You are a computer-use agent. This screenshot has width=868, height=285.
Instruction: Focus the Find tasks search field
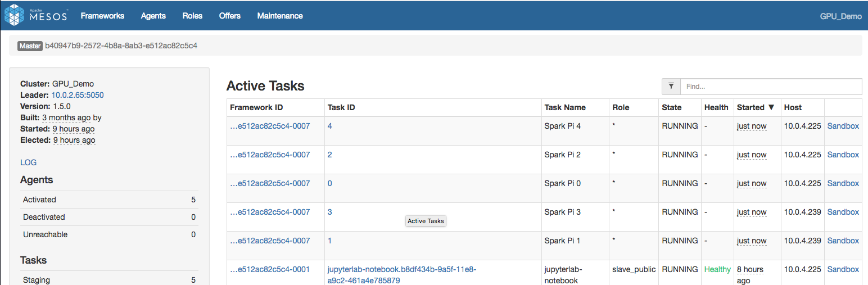click(x=771, y=87)
